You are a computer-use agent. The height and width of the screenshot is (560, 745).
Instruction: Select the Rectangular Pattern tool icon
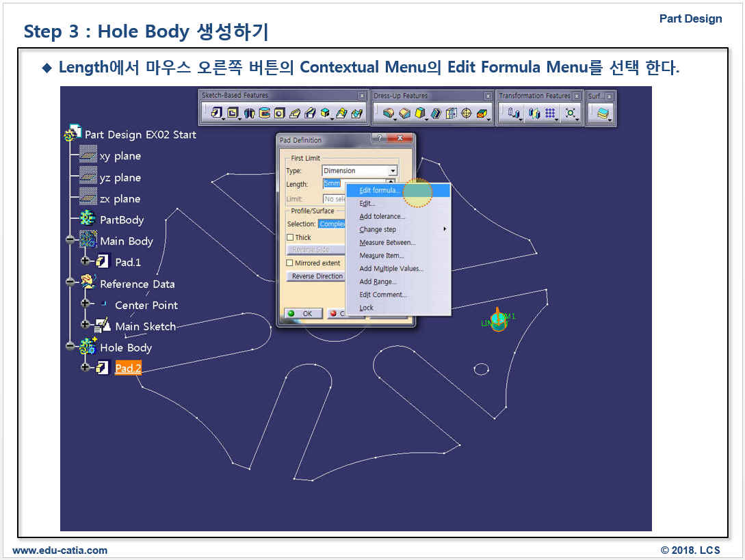550,114
